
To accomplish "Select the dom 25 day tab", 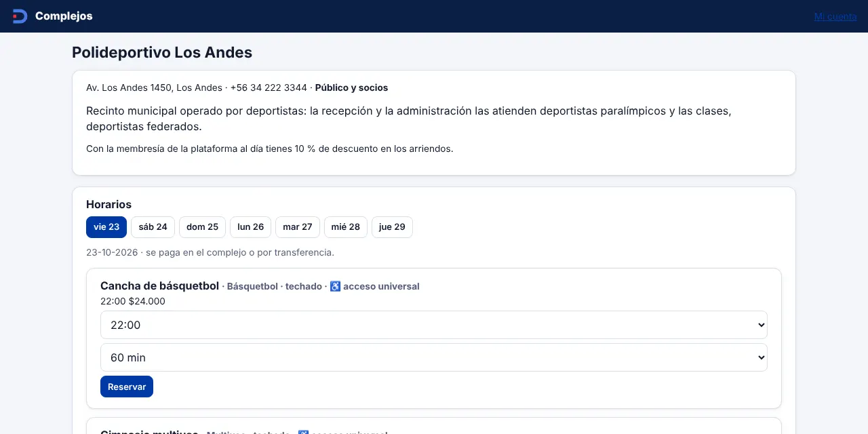I will tap(202, 227).
